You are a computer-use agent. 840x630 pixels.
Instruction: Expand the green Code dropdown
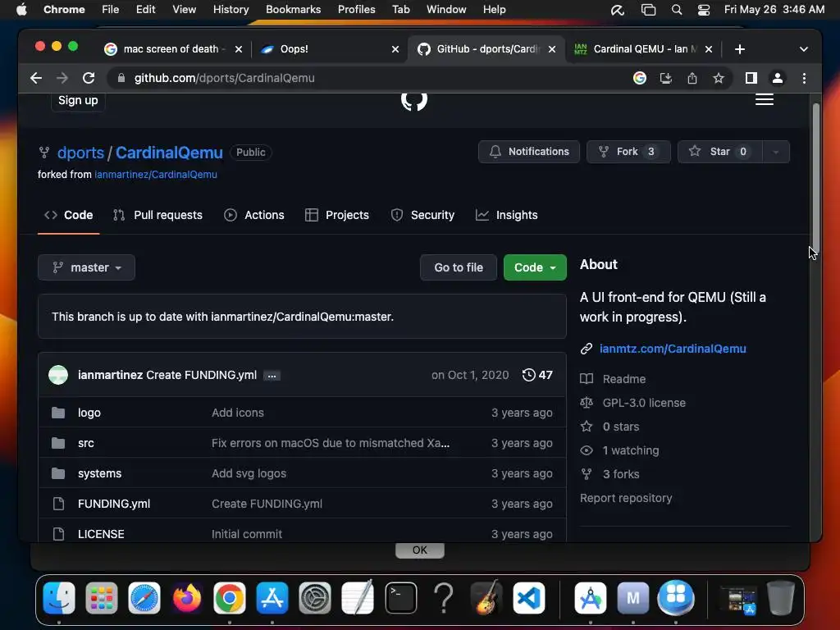coord(535,267)
